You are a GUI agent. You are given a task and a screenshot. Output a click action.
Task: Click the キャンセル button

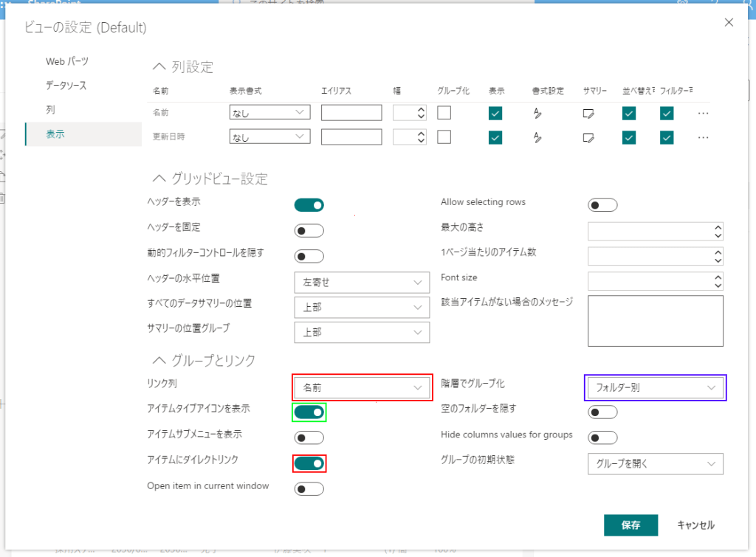[x=695, y=525]
